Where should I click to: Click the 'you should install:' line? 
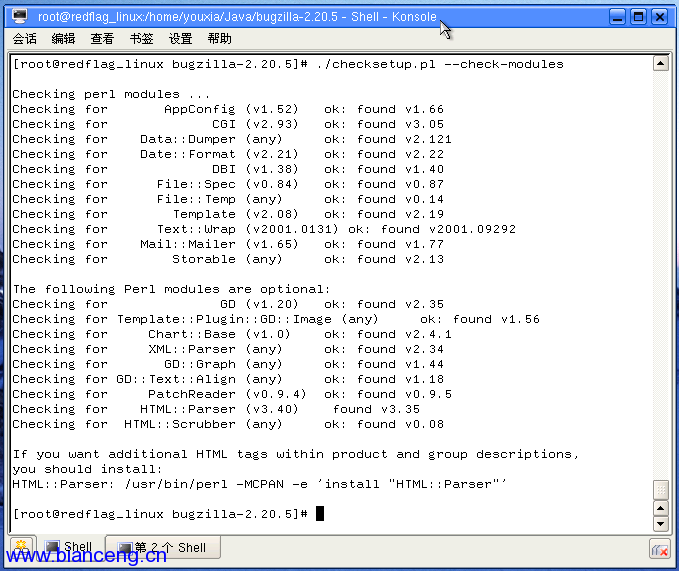[87, 469]
